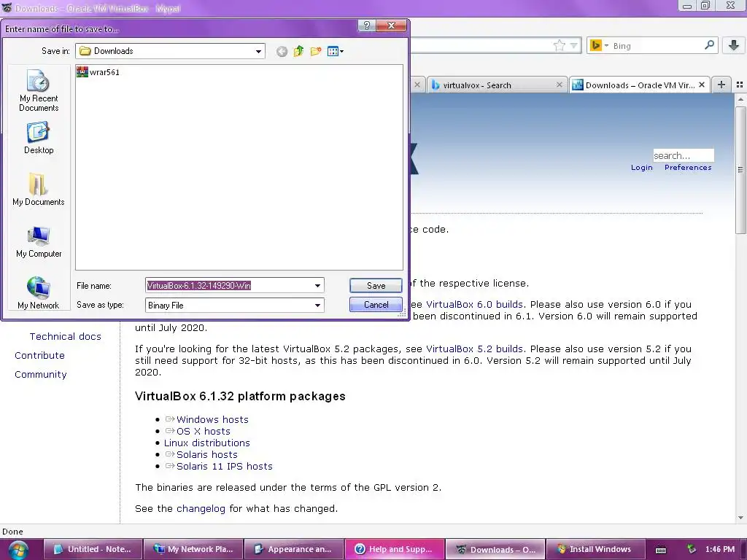Close the virtualvox - Search tab

click(x=560, y=85)
